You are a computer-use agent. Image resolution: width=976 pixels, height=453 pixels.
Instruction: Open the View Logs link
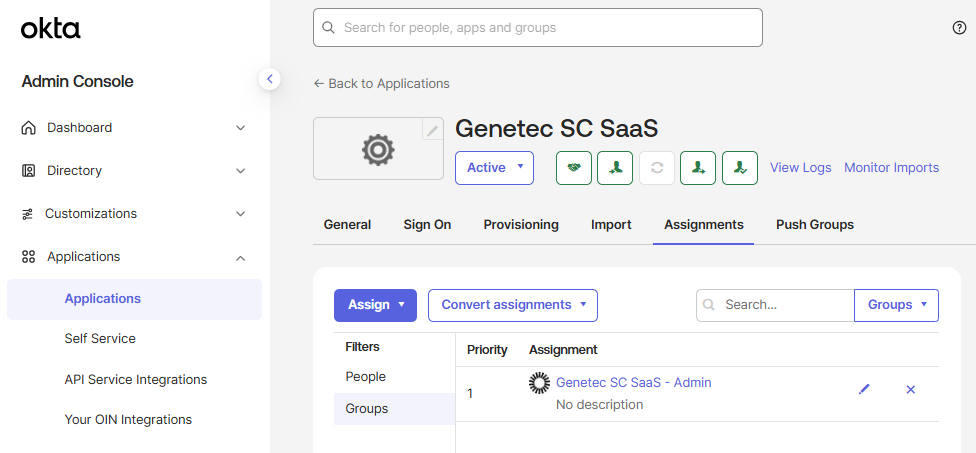point(800,167)
